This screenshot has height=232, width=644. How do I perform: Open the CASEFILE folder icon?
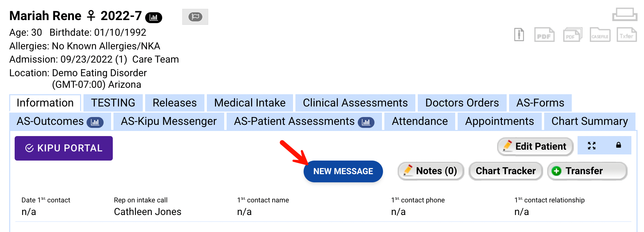[x=600, y=35]
